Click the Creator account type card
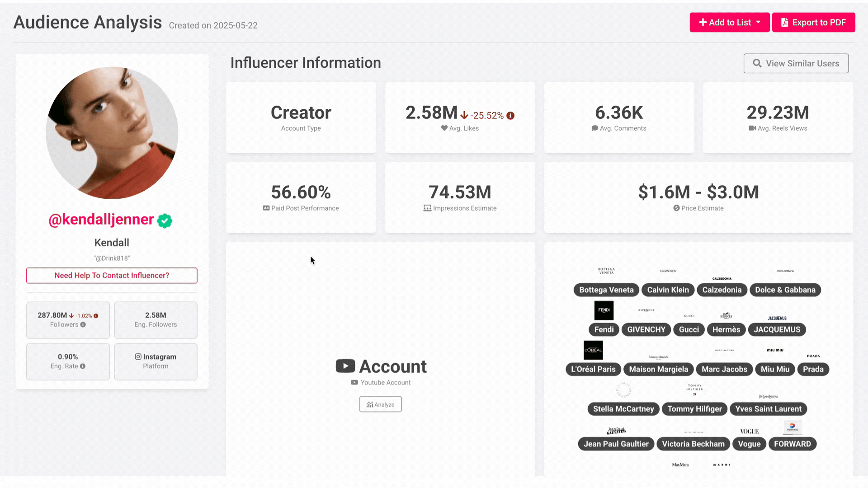Screen dimensions: 868x488 tap(301, 117)
